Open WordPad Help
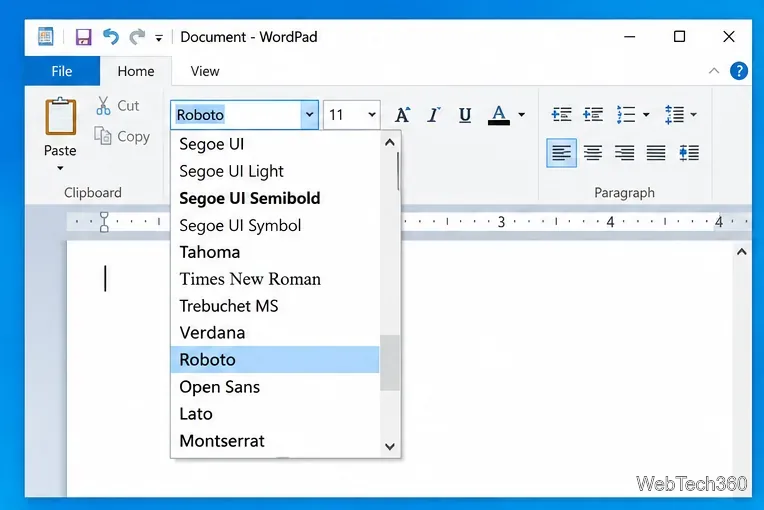Image resolution: width=764 pixels, height=510 pixels. [739, 71]
